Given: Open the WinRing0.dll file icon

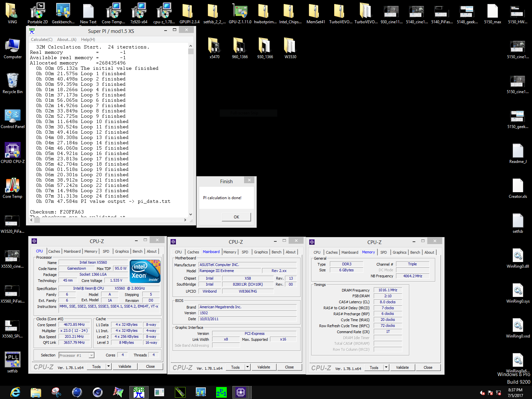Looking at the screenshot, I should (518, 258).
